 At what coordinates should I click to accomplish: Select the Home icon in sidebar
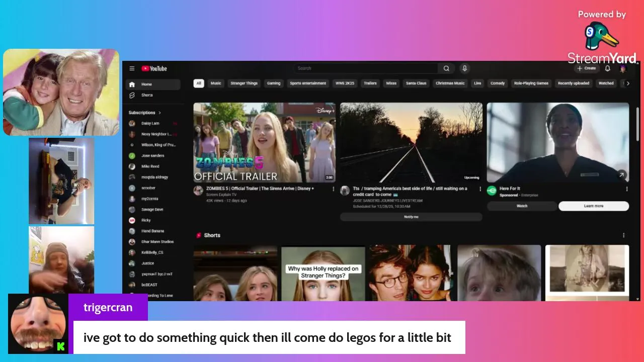point(132,84)
